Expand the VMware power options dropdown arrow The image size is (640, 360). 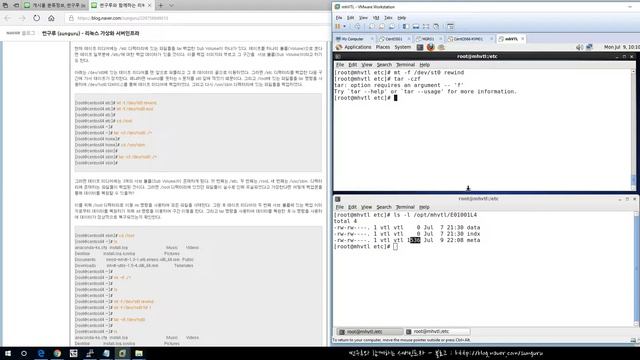point(344,27)
